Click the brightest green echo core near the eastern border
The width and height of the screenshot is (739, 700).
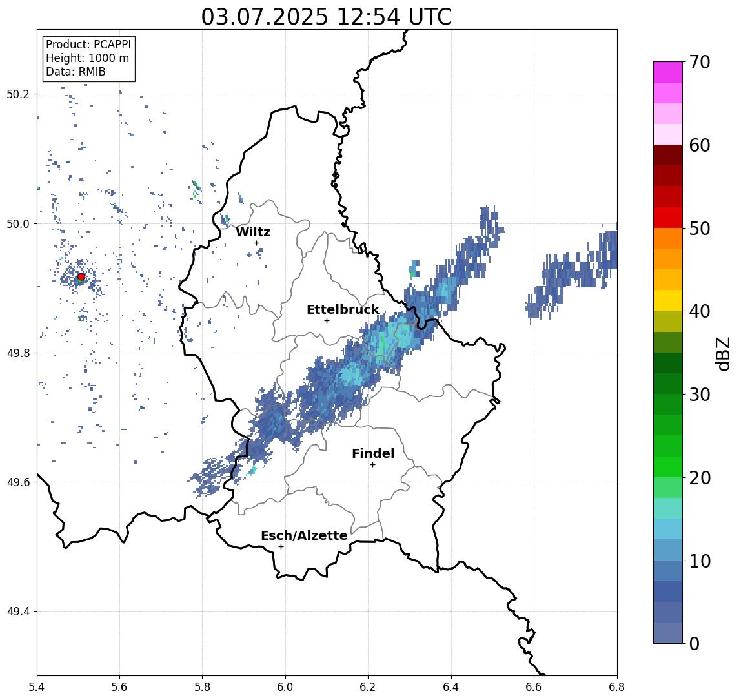(383, 343)
